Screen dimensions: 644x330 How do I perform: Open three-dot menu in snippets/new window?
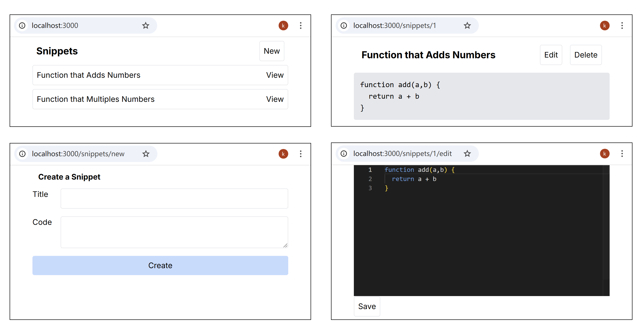pyautogui.click(x=300, y=154)
